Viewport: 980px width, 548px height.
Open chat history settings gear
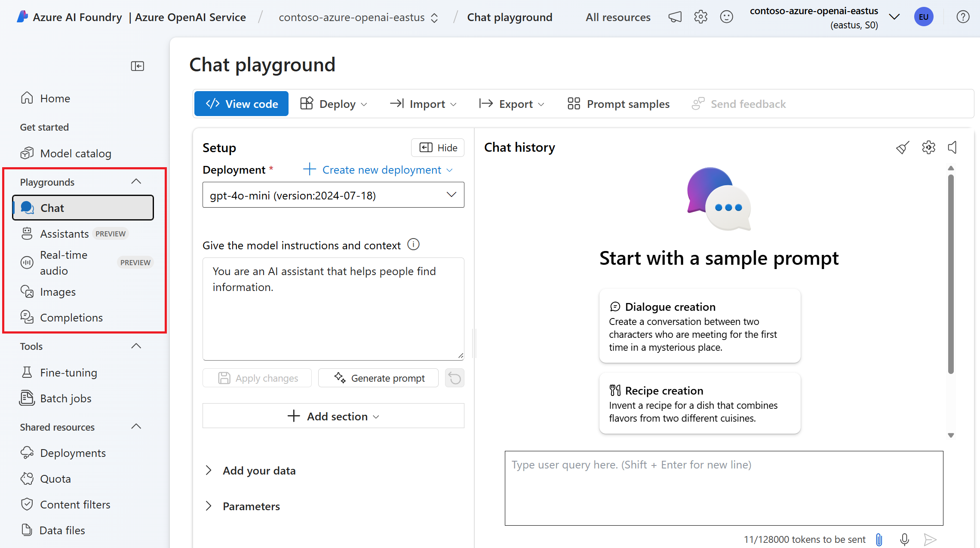click(928, 147)
